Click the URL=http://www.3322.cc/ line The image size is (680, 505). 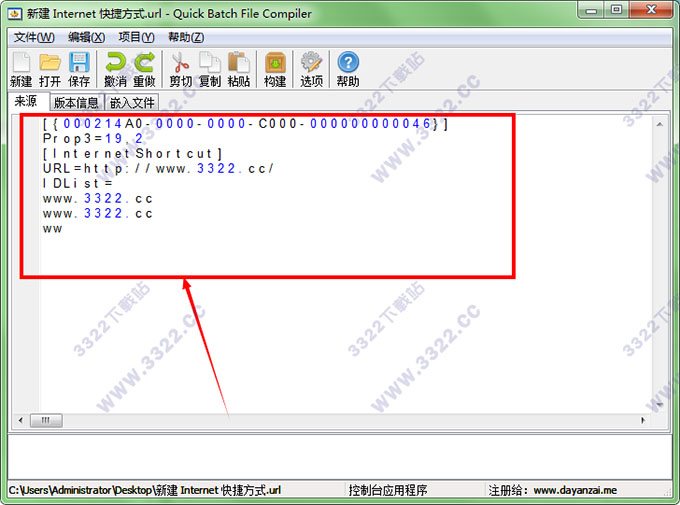(x=158, y=168)
